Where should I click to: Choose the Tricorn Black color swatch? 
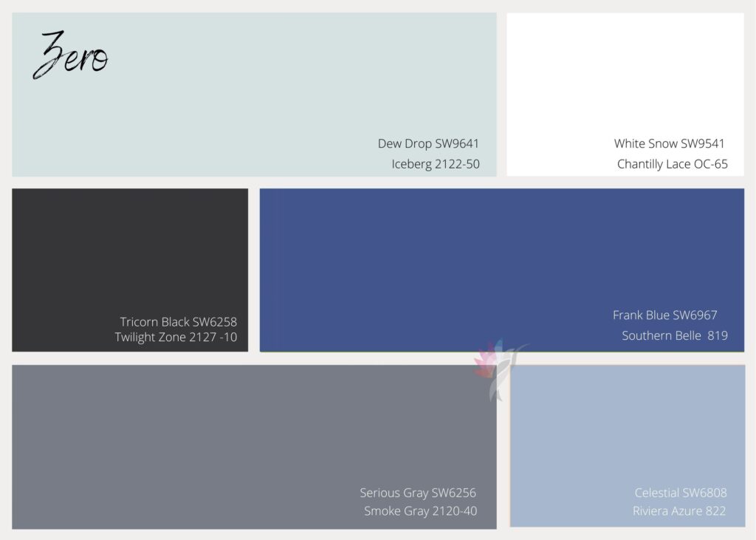click(130, 251)
